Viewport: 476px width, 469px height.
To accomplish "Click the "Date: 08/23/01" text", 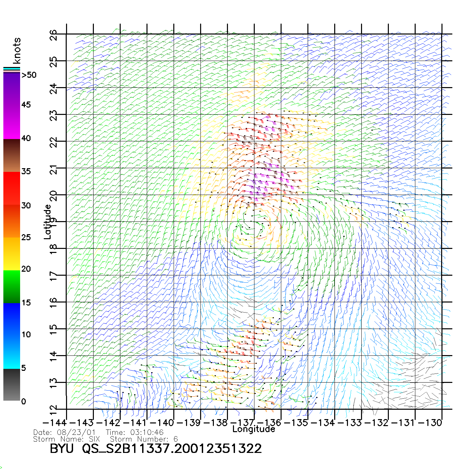I will pos(64,432).
